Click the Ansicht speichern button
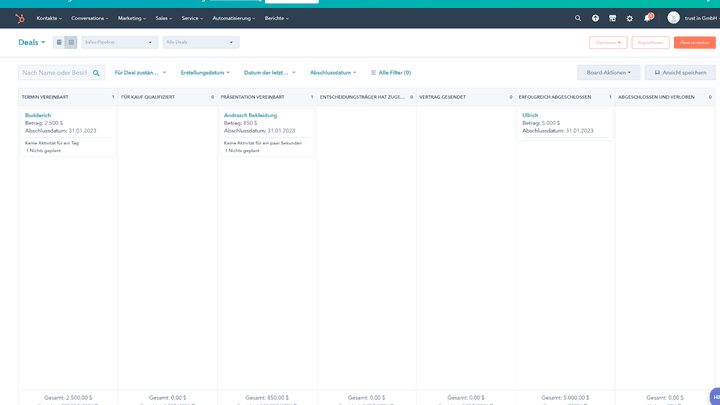Image resolution: width=720 pixels, height=405 pixels. tap(680, 73)
